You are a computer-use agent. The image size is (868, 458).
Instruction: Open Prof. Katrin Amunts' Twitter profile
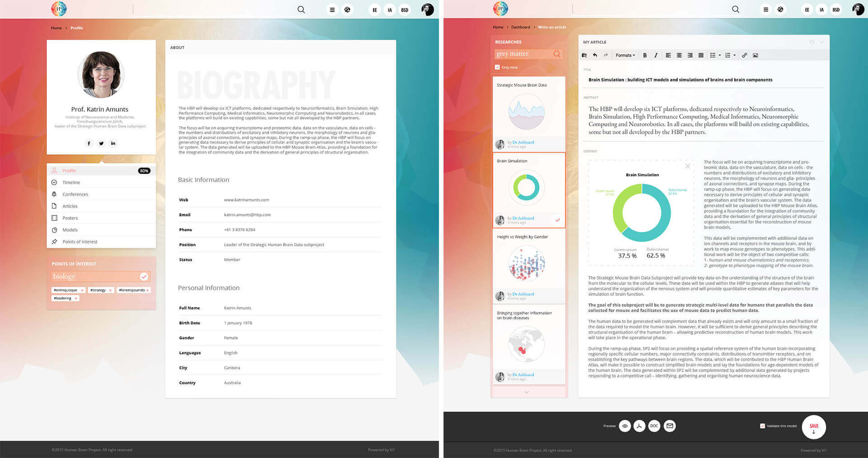point(101,144)
